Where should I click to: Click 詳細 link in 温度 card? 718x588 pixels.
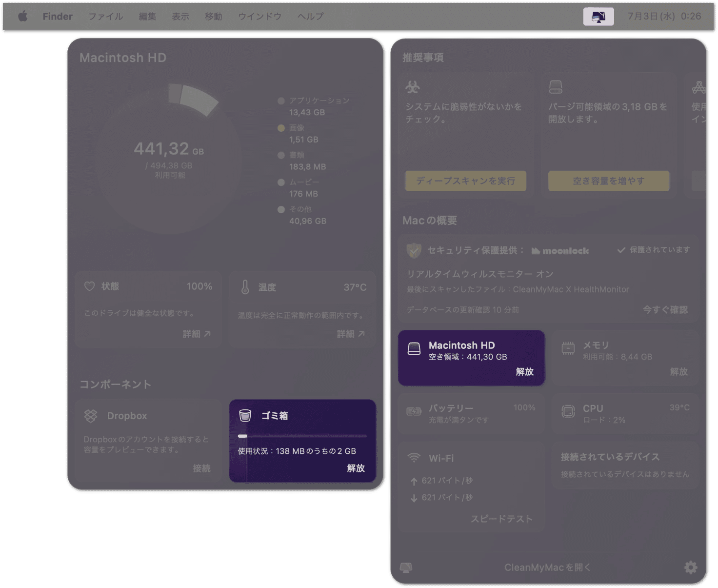coord(350,334)
